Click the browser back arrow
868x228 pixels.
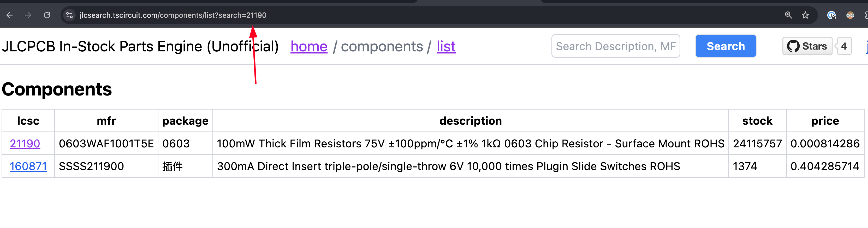9,15
